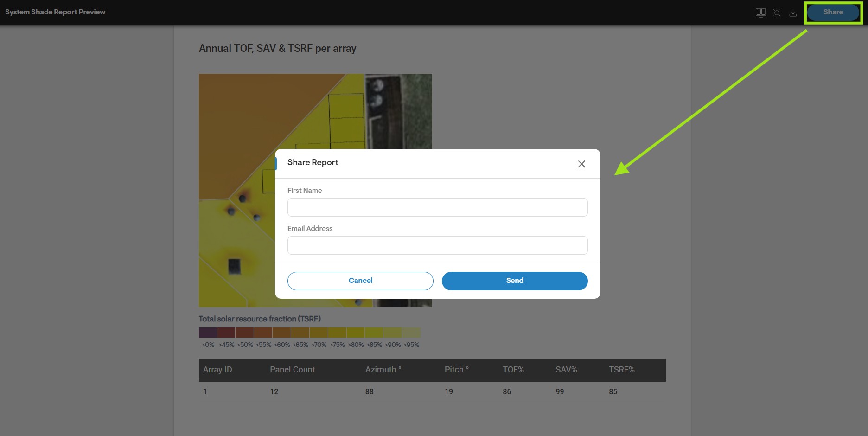The height and width of the screenshot is (436, 868).
Task: Select the >95% pale yellow legend swatch
Action: click(x=411, y=333)
